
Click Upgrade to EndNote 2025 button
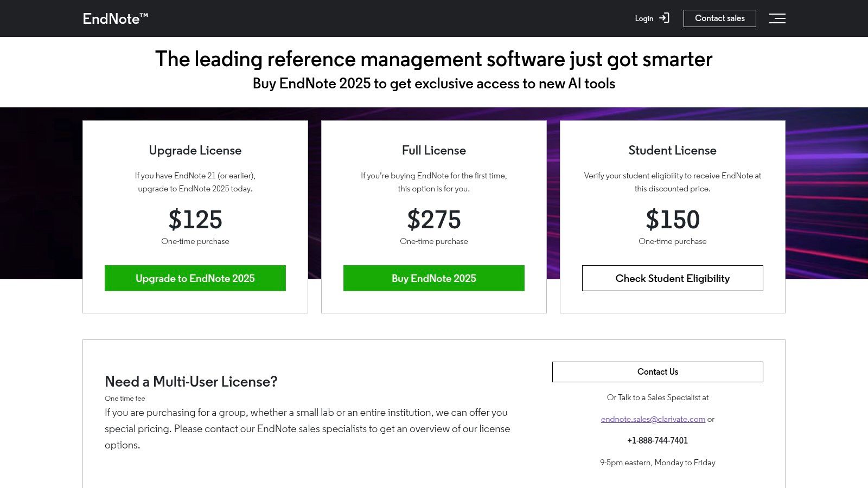(195, 278)
